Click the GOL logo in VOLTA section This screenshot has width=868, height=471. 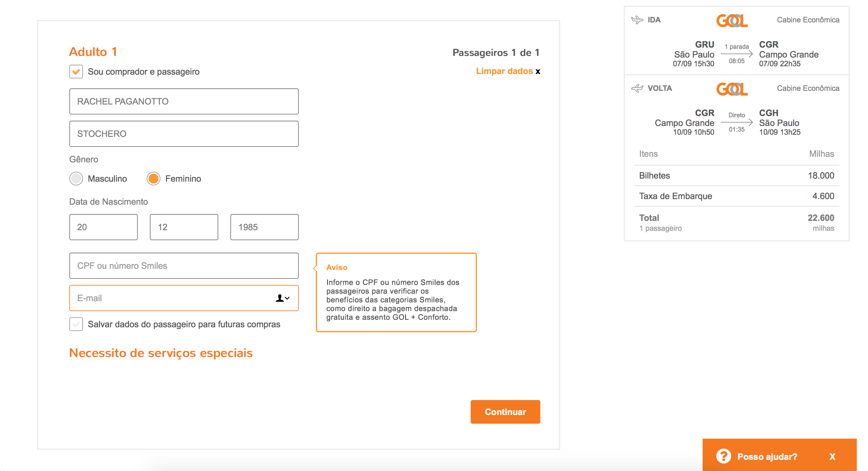[732, 89]
